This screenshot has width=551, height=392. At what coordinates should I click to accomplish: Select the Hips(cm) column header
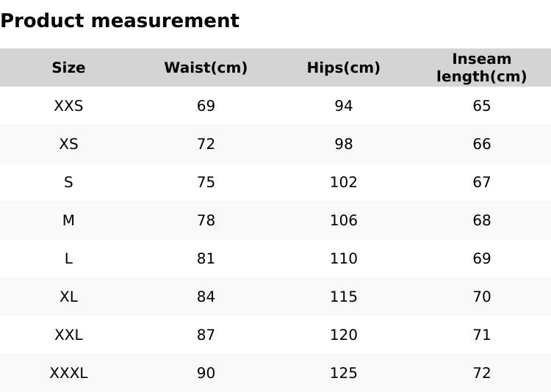click(343, 68)
